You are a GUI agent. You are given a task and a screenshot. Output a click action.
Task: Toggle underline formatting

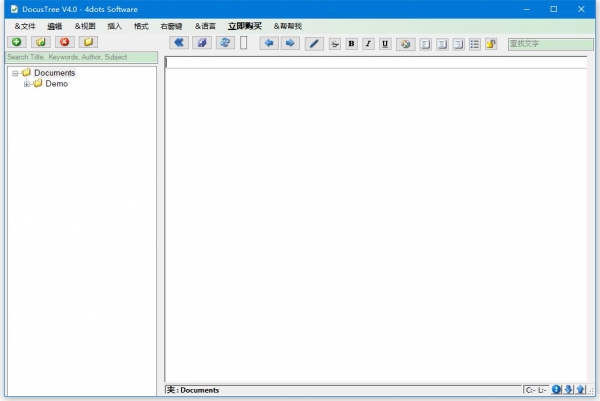[x=385, y=44]
